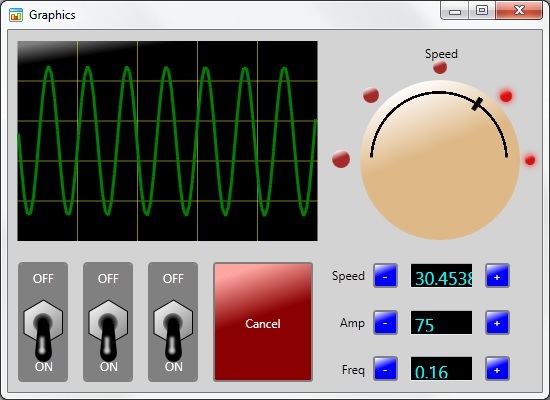This screenshot has width=550, height=400.
Task: Increase Freq with the plus button
Action: [497, 369]
